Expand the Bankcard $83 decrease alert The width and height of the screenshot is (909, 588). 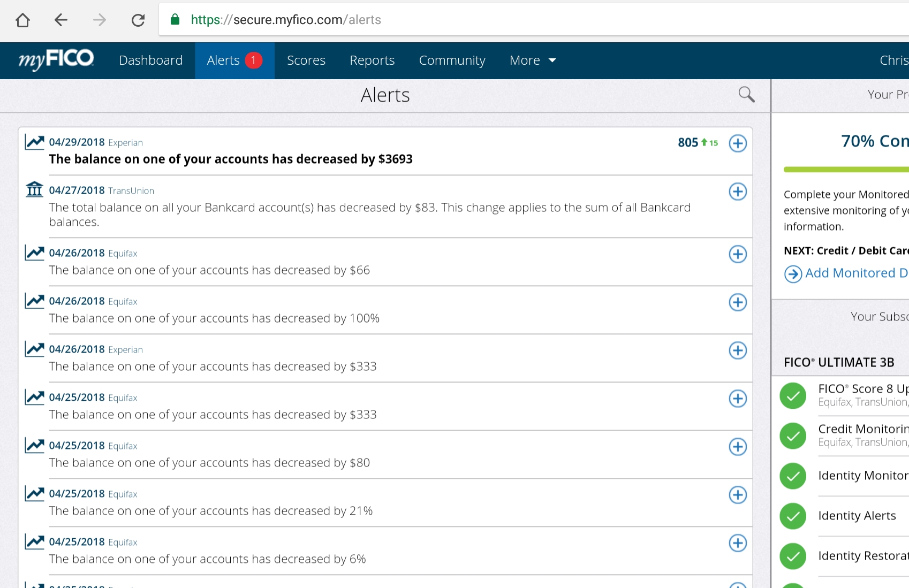point(738,192)
